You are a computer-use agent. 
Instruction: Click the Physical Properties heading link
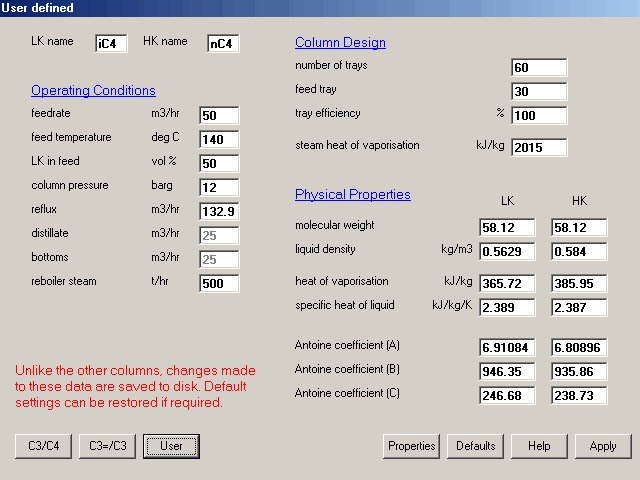[352, 194]
